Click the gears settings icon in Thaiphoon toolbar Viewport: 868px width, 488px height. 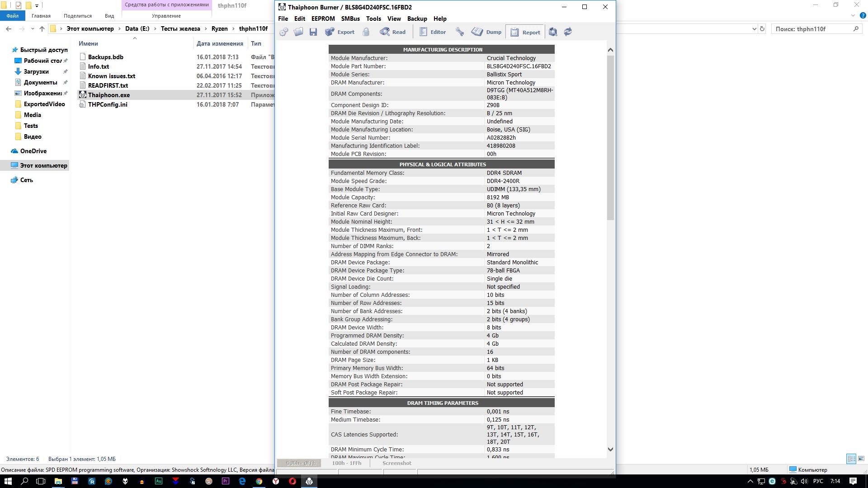click(x=284, y=32)
